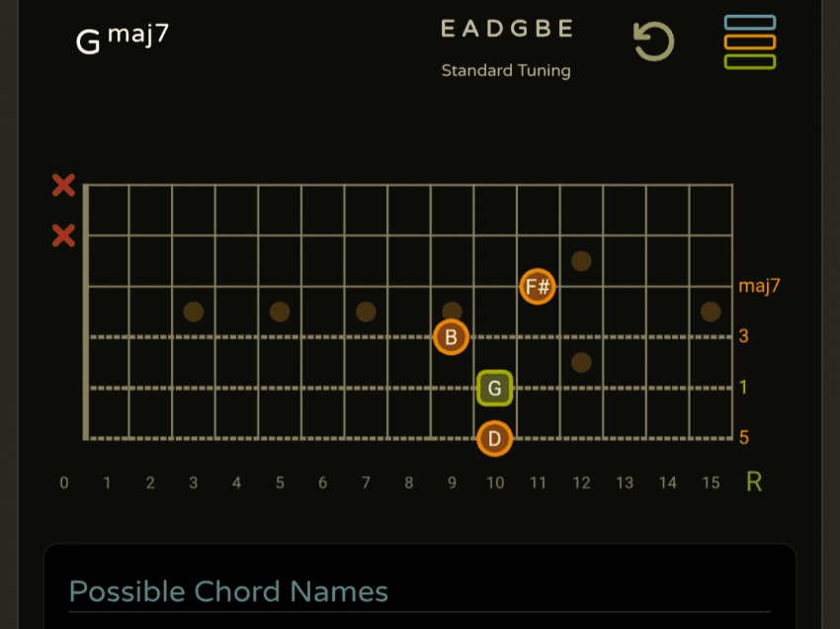
Task: Click the green R root indicator
Action: click(x=754, y=482)
